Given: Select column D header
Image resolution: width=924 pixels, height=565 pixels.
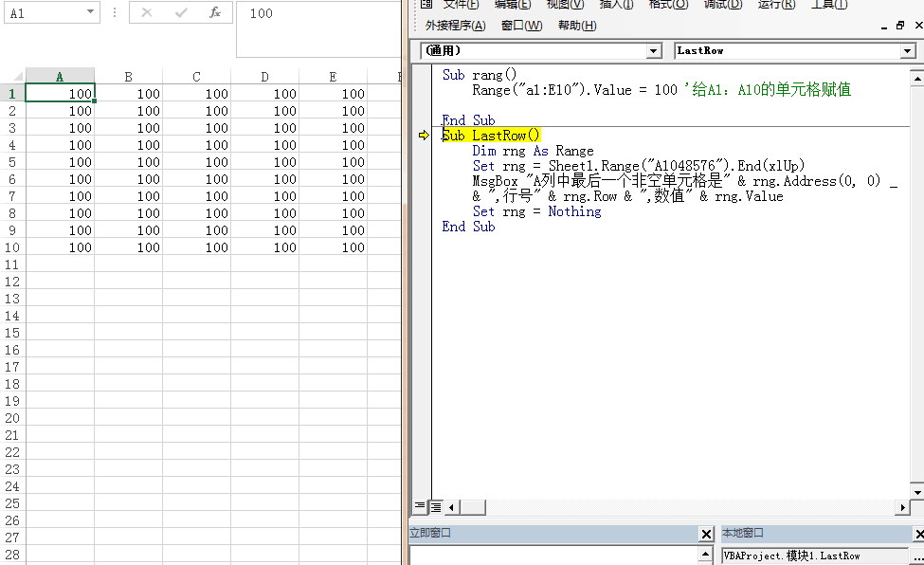Looking at the screenshot, I should point(264,77).
